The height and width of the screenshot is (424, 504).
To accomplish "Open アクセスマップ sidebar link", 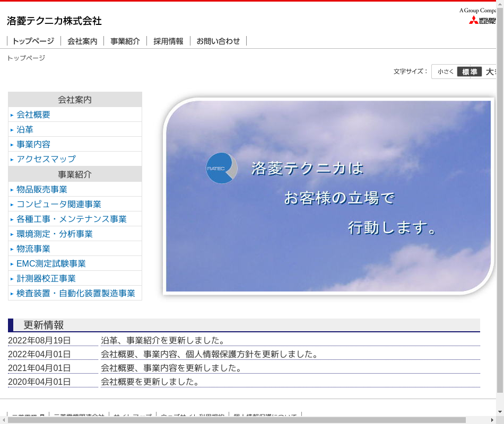I will pyautogui.click(x=46, y=159).
